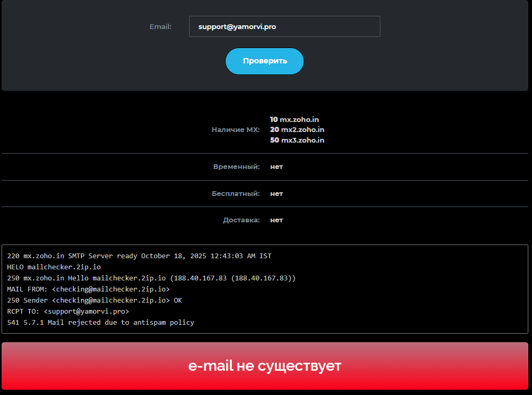Screen dimensions: 532x395
Task: Click the 250 Hello response log line
Action: point(151,278)
